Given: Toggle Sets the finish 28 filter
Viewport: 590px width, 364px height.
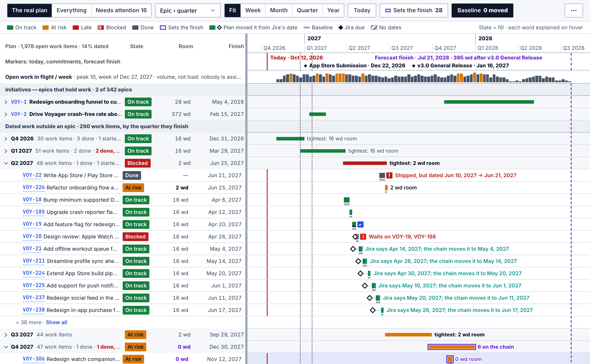Looking at the screenshot, I should coord(413,10).
